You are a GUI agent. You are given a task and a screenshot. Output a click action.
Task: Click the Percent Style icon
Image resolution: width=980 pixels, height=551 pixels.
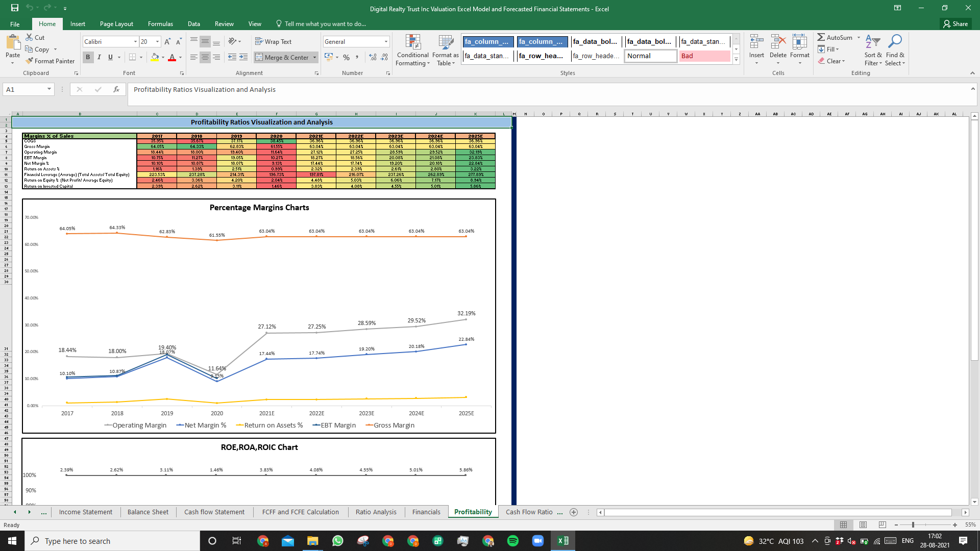[346, 57]
